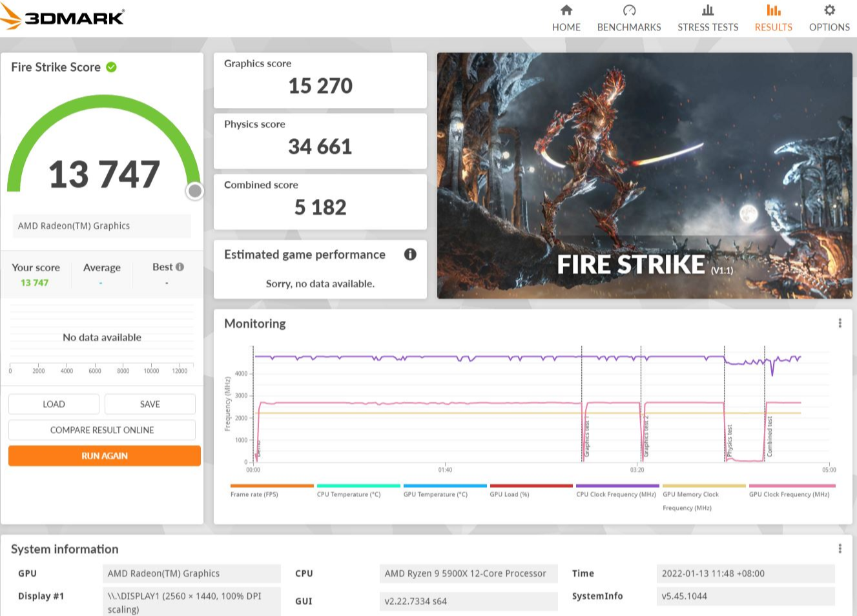Toggle the CPU Clock Frequency legend
The image size is (857, 616).
coord(617,491)
